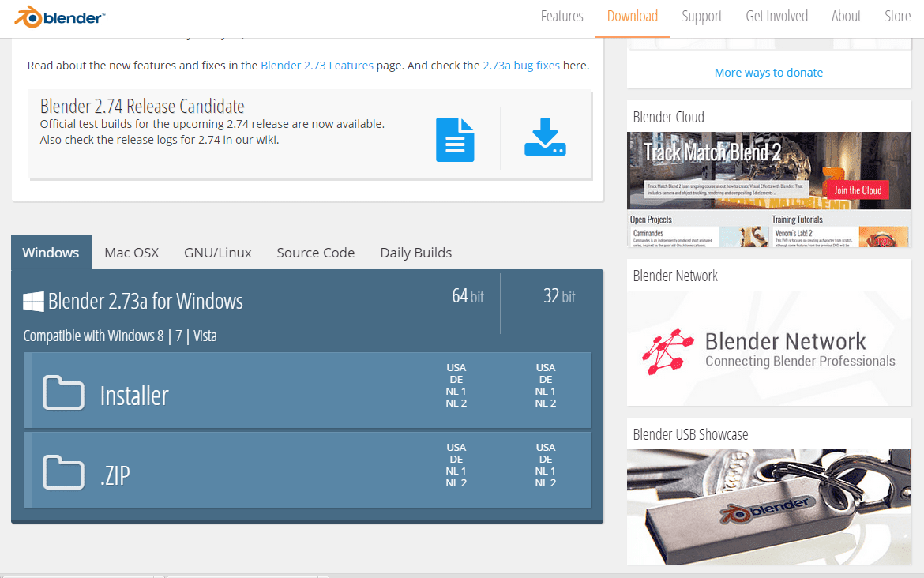Click the Installer label text
Screen dimensions: 924x578
pyautogui.click(x=134, y=396)
